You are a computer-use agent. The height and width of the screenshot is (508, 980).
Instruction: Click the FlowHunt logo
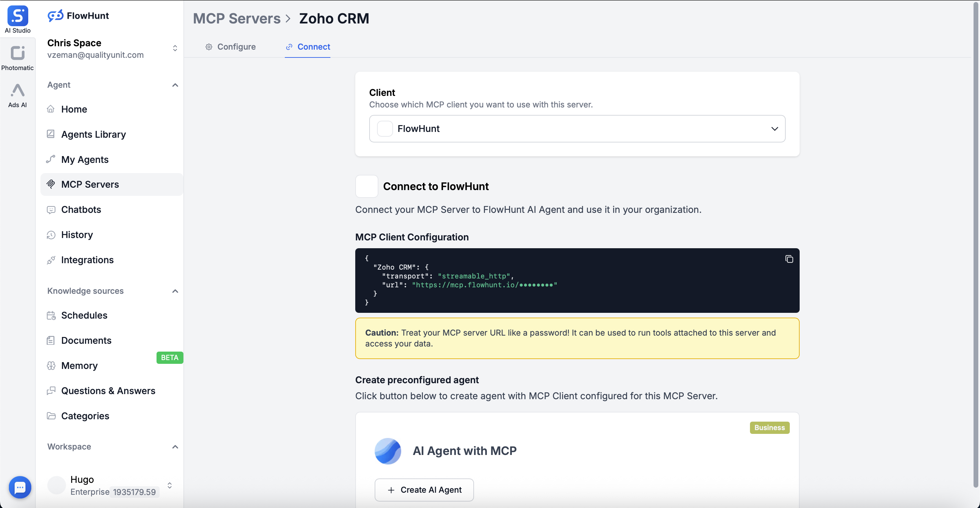point(78,16)
